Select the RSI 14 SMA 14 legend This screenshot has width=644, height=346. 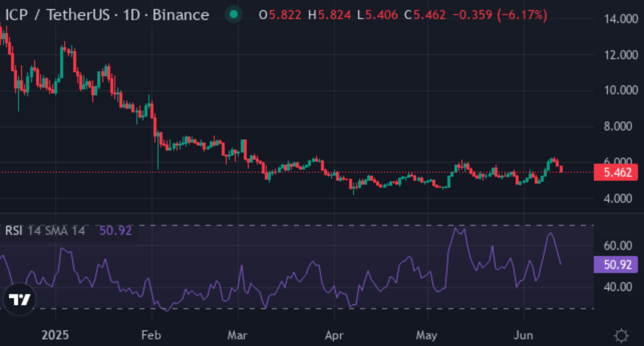click(x=45, y=231)
